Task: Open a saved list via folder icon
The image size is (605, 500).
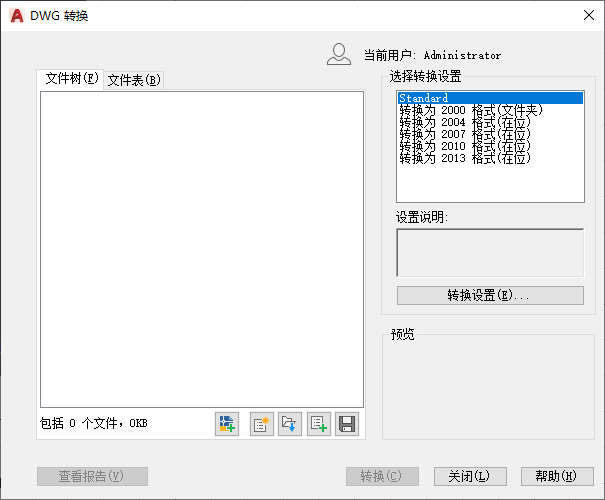Action: (x=290, y=424)
